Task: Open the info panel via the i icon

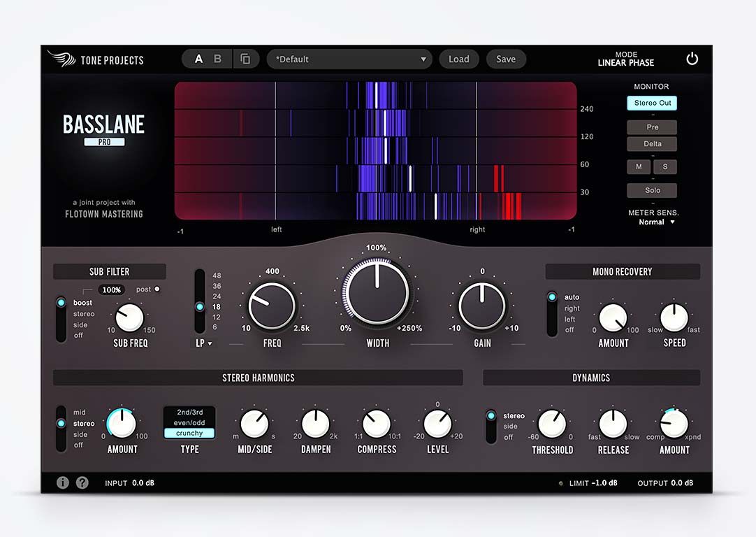Action: [62, 482]
